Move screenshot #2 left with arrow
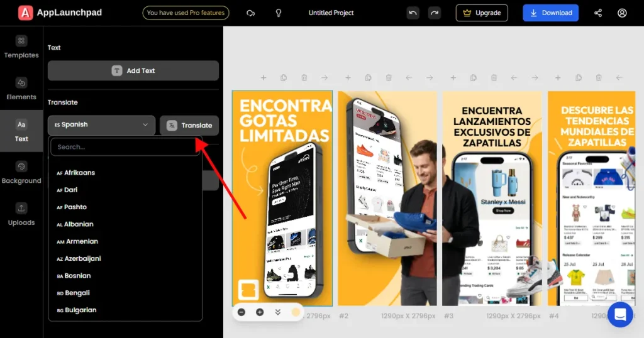The image size is (644, 338). [409, 77]
